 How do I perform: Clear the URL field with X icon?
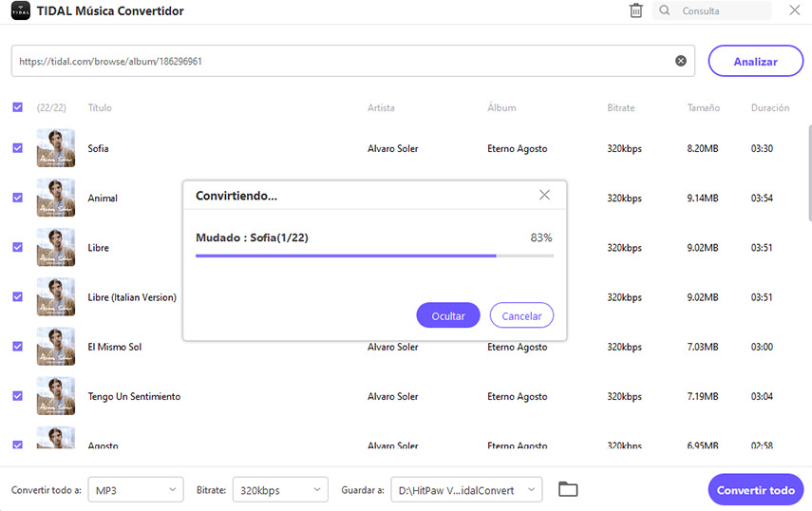click(x=681, y=61)
